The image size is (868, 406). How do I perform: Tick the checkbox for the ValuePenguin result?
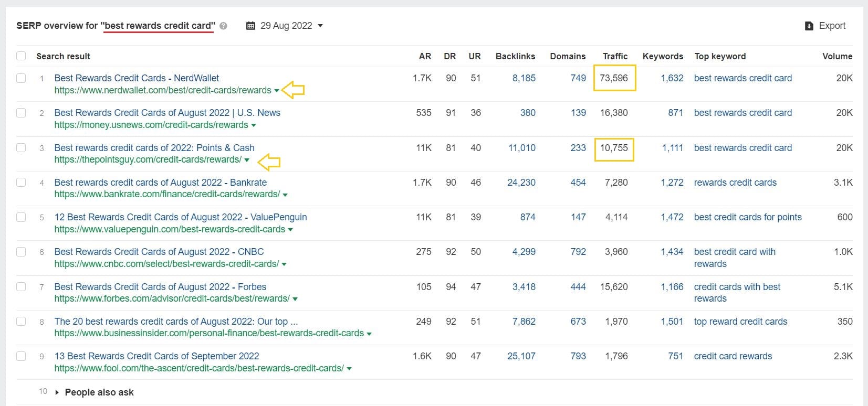point(21,217)
